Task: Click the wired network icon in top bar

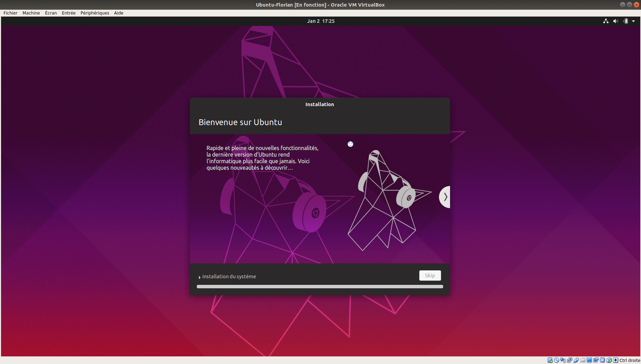Action: pyautogui.click(x=606, y=21)
